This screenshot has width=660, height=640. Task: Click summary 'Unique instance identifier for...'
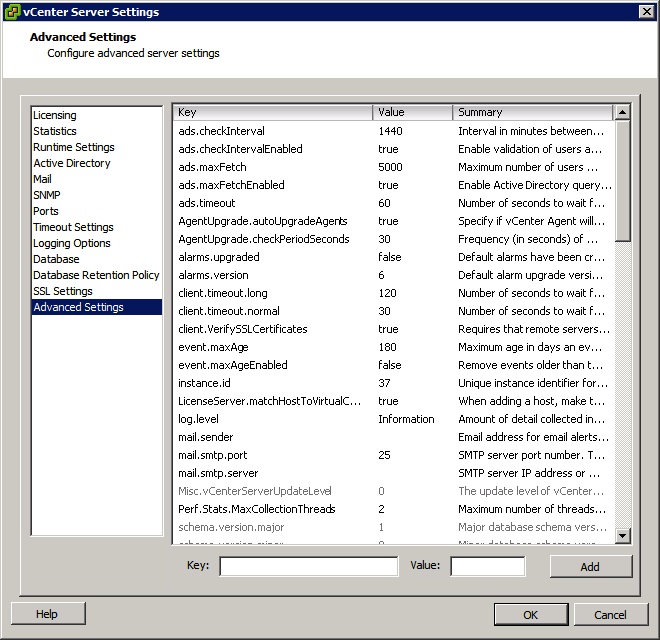pos(533,383)
